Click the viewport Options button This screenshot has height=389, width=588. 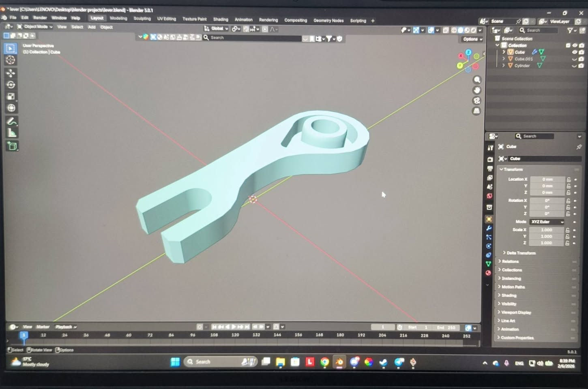(x=472, y=39)
